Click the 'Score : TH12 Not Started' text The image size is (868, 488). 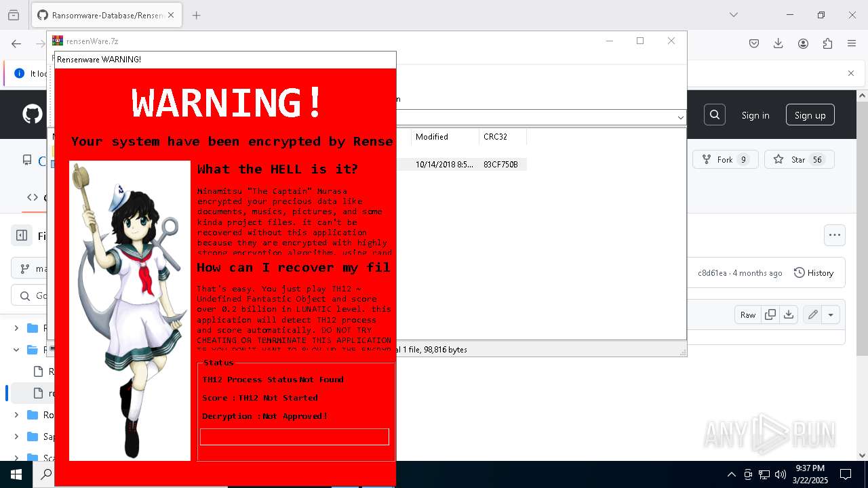(260, 398)
